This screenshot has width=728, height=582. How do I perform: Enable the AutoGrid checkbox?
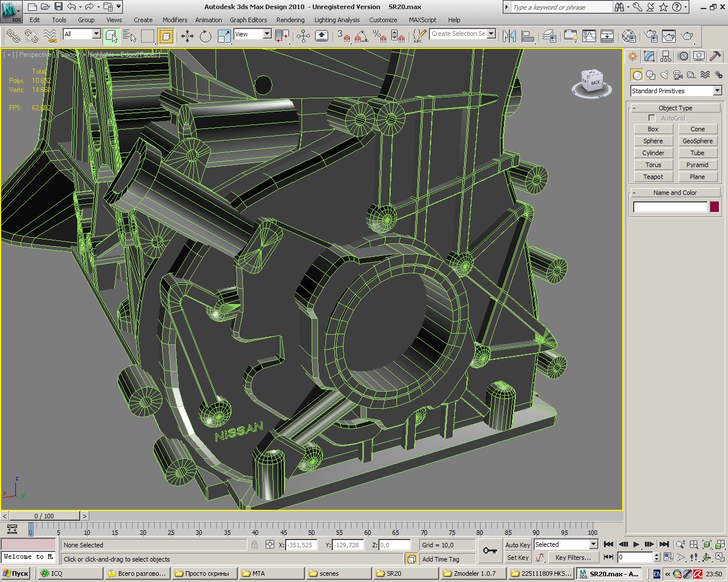click(652, 118)
